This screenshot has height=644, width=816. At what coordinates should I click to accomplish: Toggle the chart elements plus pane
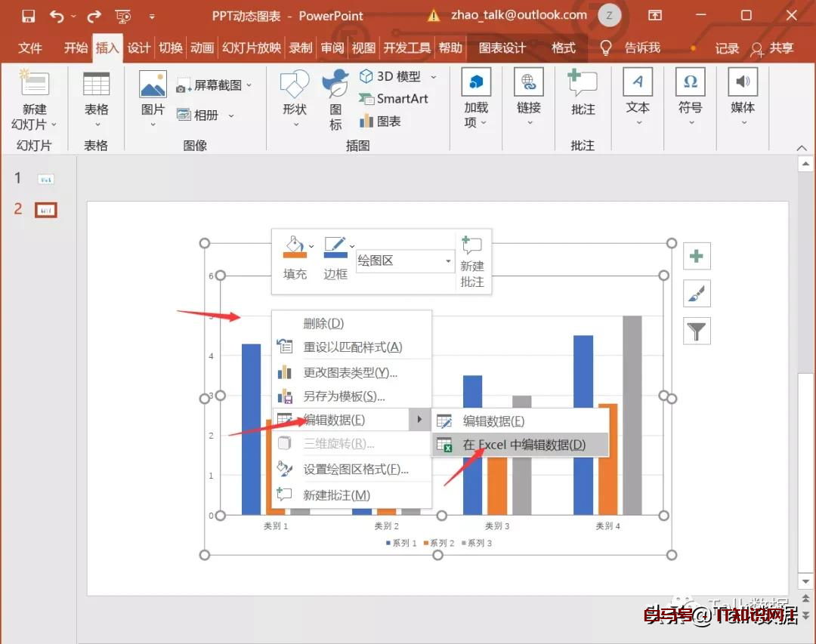coord(696,256)
